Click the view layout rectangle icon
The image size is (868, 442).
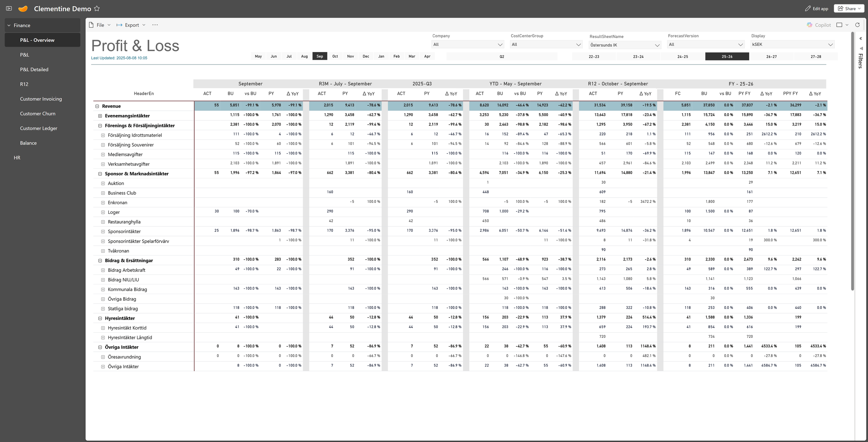(839, 25)
